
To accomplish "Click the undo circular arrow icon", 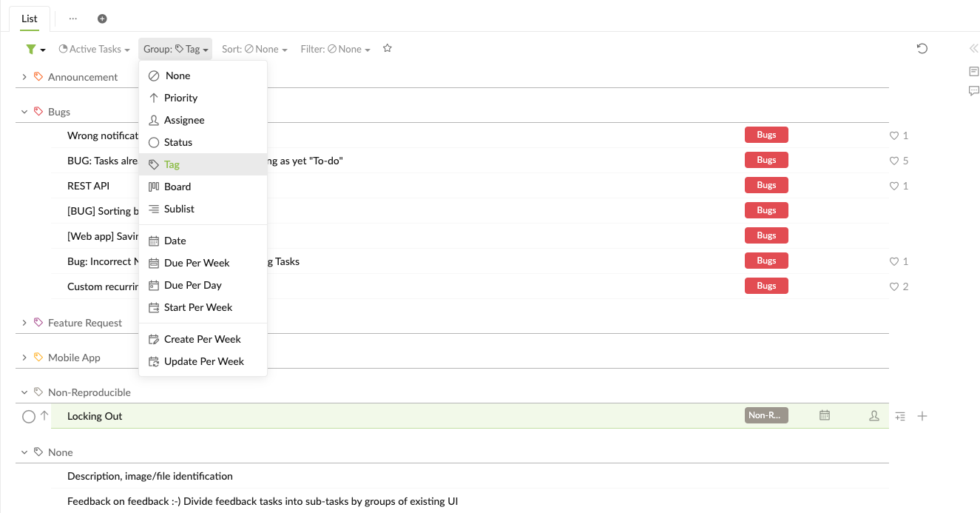I will coord(922,49).
